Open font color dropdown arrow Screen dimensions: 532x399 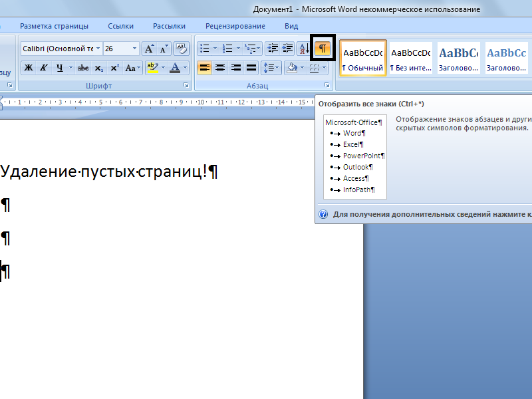(x=186, y=68)
